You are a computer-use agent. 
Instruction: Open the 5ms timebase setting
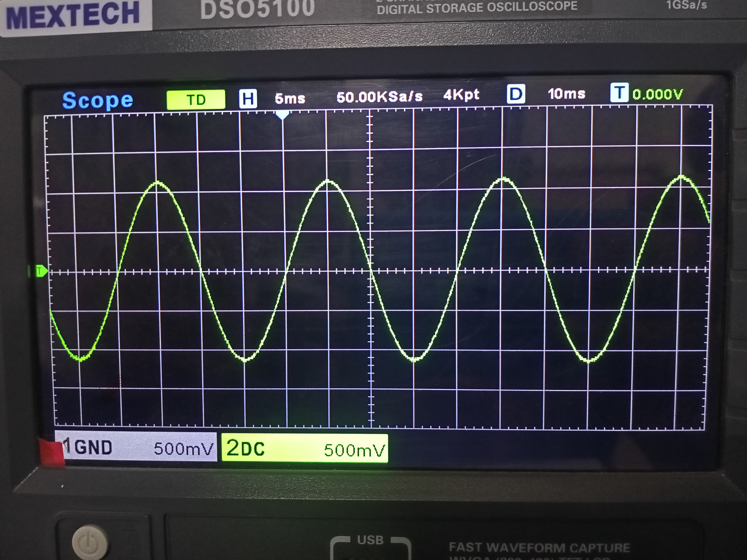pyautogui.click(x=290, y=99)
